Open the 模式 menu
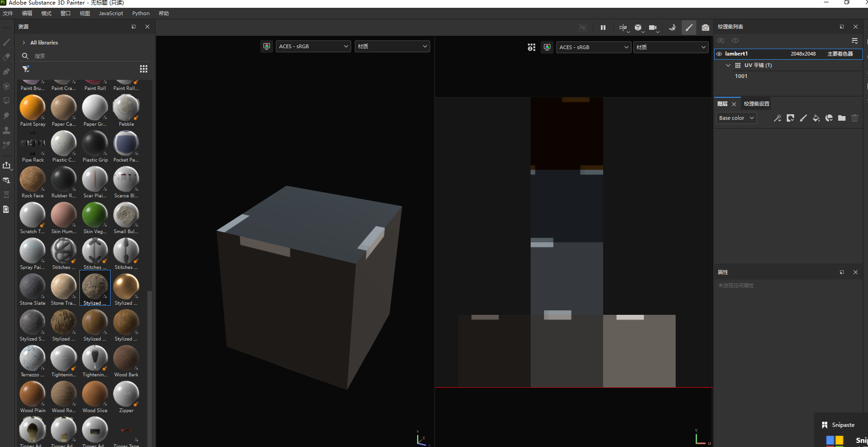 point(46,13)
